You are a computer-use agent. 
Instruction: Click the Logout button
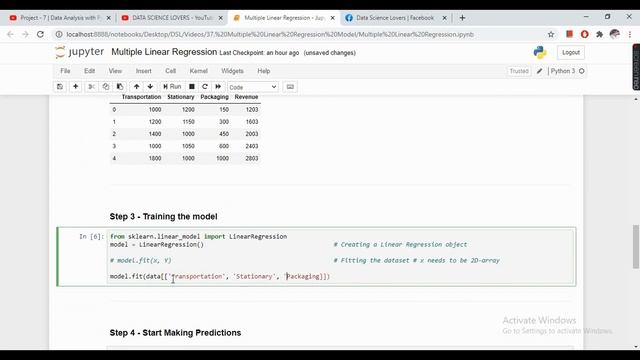pos(571,52)
